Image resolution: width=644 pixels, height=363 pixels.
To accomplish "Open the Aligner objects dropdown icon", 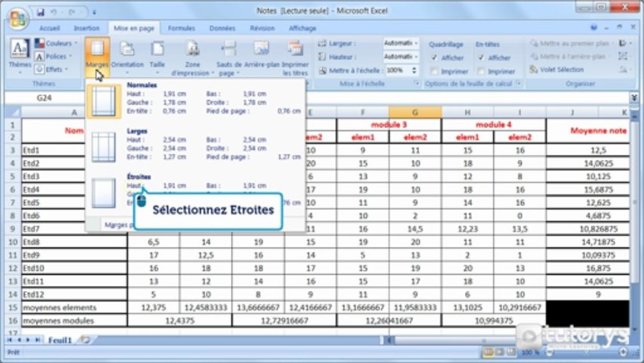I will [x=624, y=43].
